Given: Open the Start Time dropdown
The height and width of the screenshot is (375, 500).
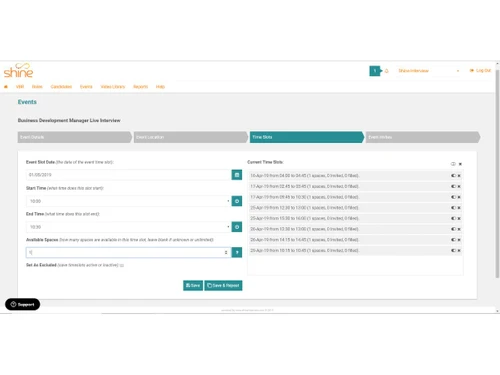Looking at the screenshot, I should pos(128,201).
